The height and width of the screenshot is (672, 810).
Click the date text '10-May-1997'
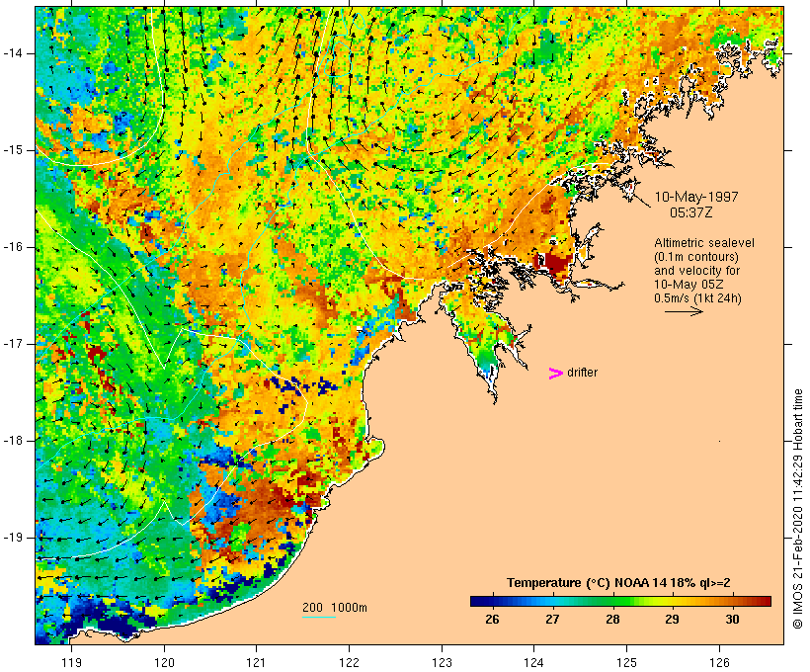(696, 197)
